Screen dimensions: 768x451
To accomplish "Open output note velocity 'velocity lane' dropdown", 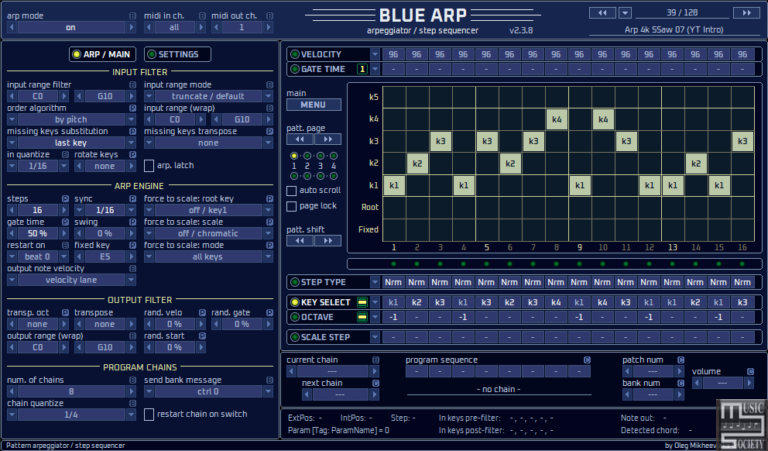I will coord(71,280).
